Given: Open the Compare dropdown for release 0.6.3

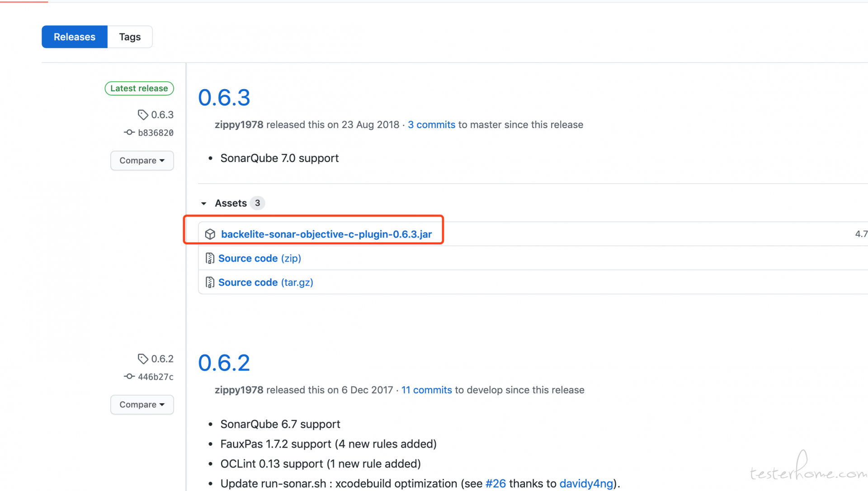Looking at the screenshot, I should point(142,161).
